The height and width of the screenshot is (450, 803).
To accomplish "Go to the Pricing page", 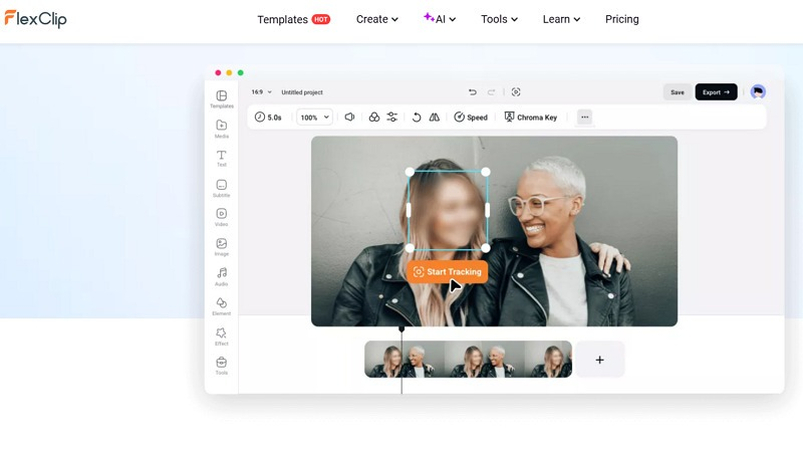I will click(x=622, y=19).
